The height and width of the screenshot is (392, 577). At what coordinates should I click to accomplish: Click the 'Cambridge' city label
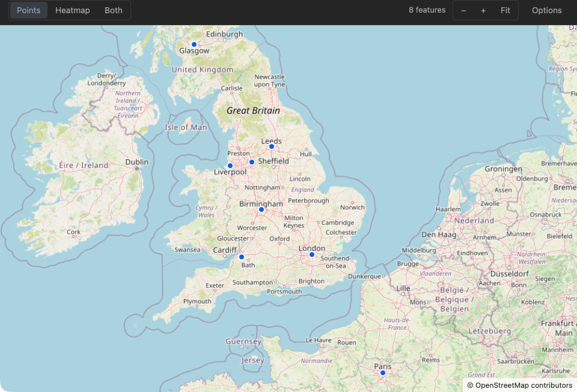tap(338, 223)
